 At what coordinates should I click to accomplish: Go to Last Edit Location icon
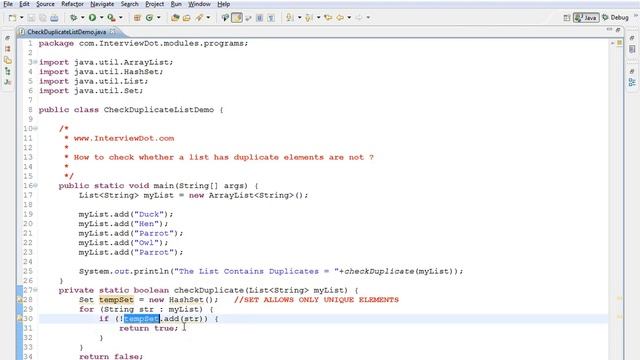(x=328, y=18)
